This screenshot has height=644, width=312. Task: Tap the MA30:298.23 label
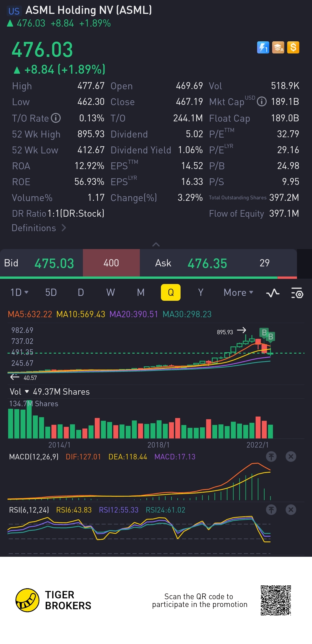(187, 314)
